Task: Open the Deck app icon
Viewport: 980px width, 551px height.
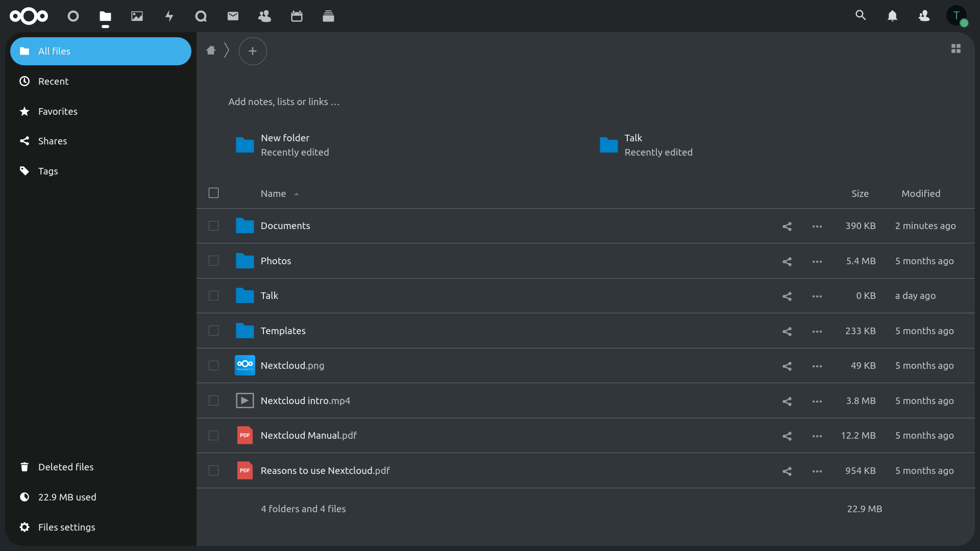Action: tap(328, 16)
